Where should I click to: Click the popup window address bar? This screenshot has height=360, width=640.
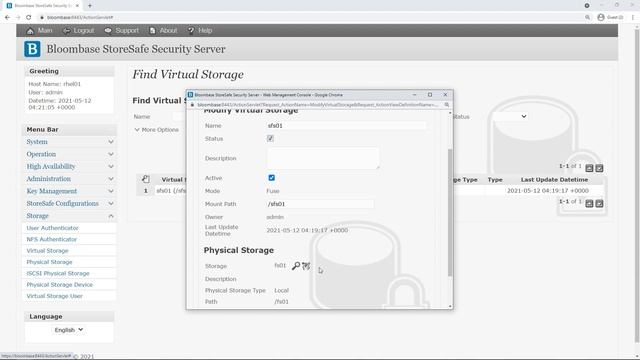coord(317,105)
